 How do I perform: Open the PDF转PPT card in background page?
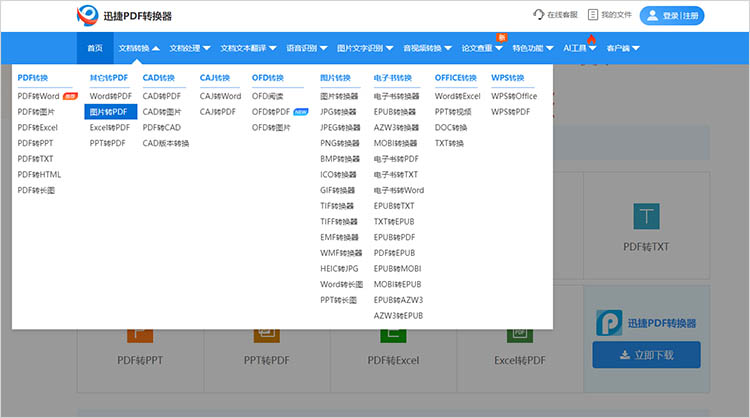point(140,361)
